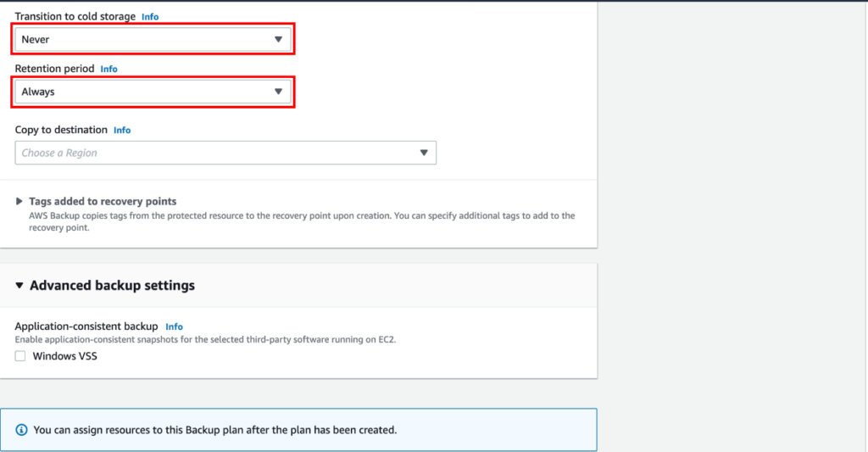Open Info link for Application-consistent backup
The width and height of the screenshot is (868, 452).
[175, 326]
